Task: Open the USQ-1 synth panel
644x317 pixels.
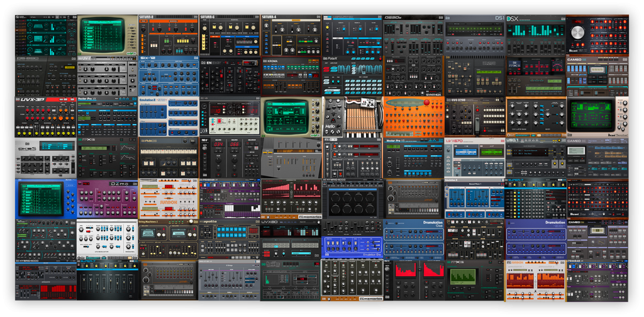Action: coord(536,158)
